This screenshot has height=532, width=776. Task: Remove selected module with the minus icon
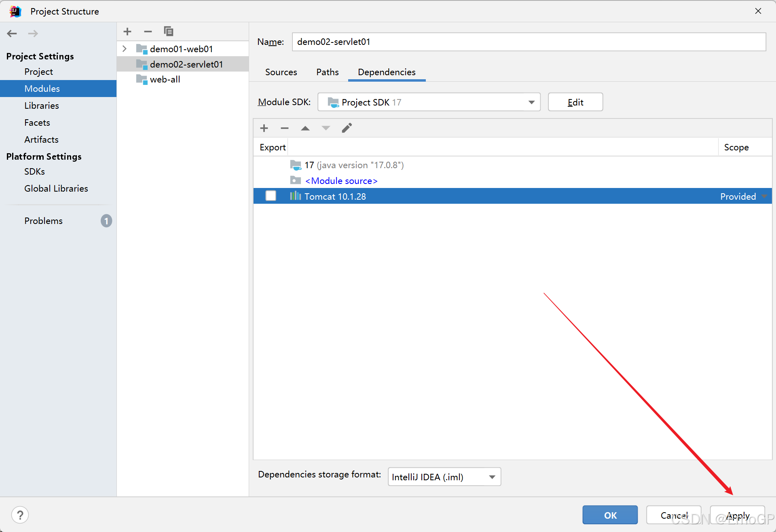tap(148, 32)
